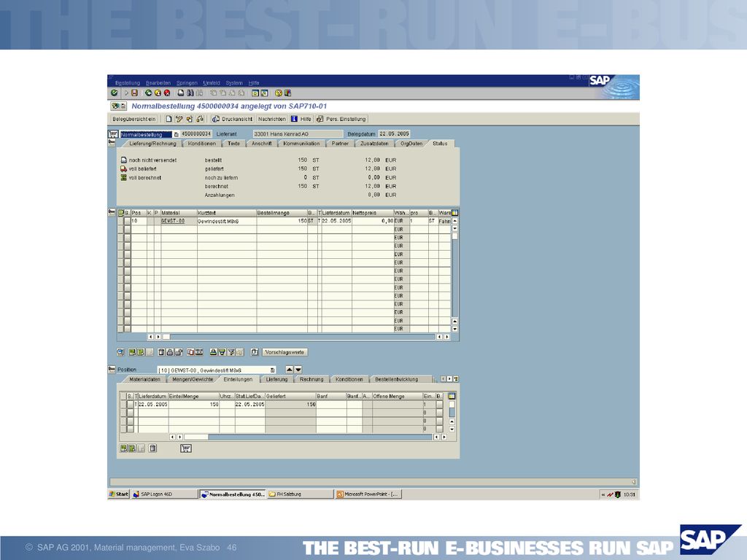Click the GEWST-00 material cell
The height and width of the screenshot is (560, 747).
coord(179,222)
